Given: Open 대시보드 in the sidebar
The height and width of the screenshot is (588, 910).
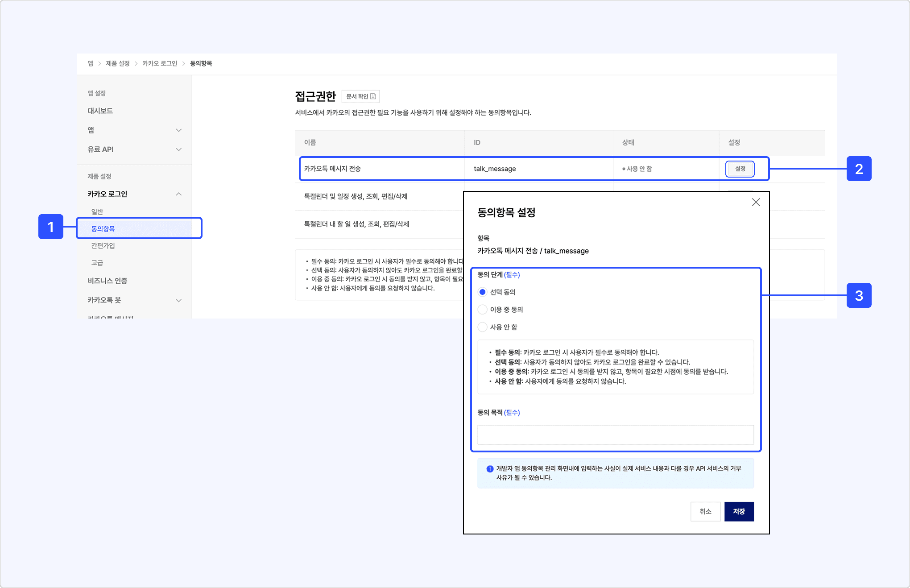Looking at the screenshot, I should (100, 111).
